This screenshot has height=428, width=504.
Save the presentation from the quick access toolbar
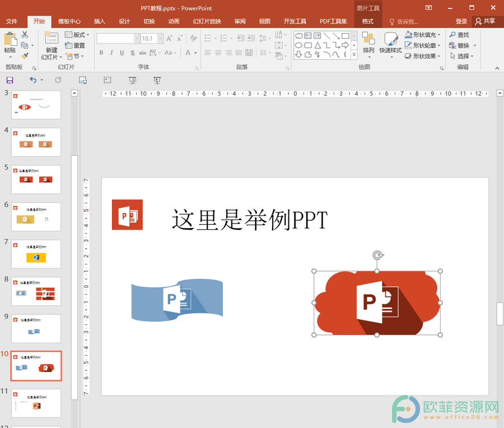pos(10,80)
